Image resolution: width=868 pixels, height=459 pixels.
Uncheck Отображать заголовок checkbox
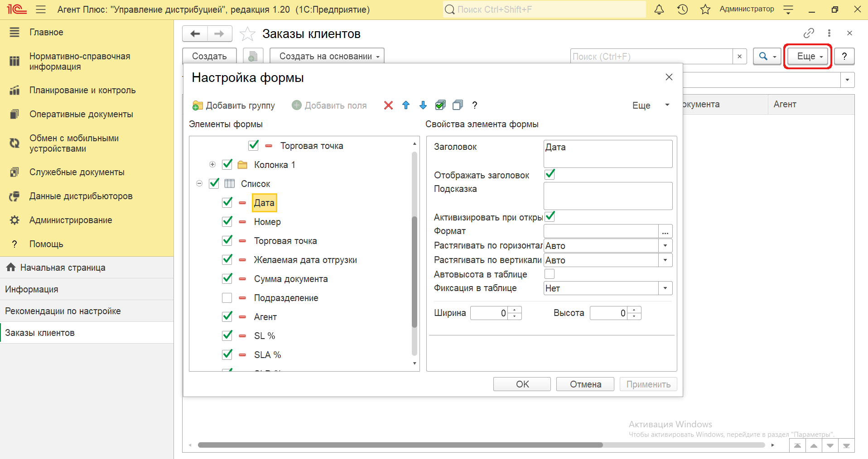(x=550, y=175)
